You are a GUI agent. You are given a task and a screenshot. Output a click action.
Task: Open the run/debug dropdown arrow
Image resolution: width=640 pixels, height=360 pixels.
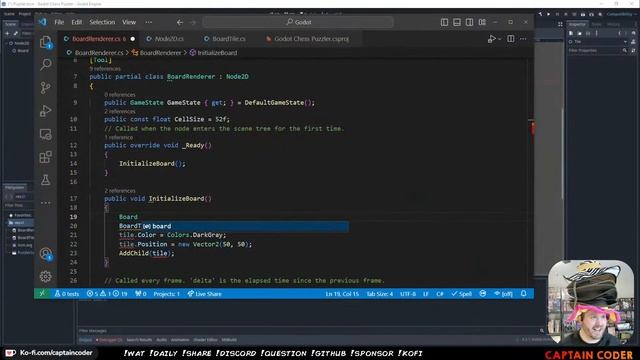click(500, 39)
